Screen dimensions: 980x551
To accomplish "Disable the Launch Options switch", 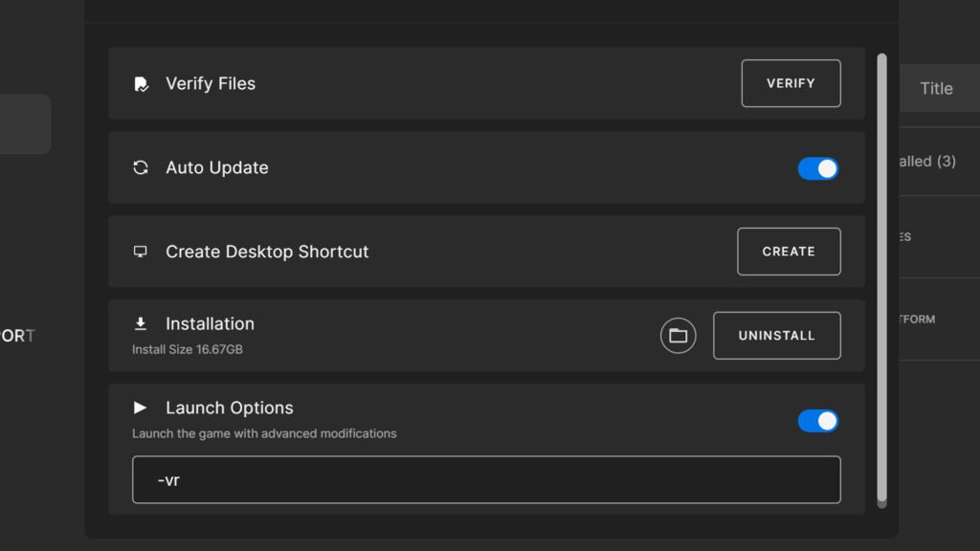I will [x=818, y=421].
